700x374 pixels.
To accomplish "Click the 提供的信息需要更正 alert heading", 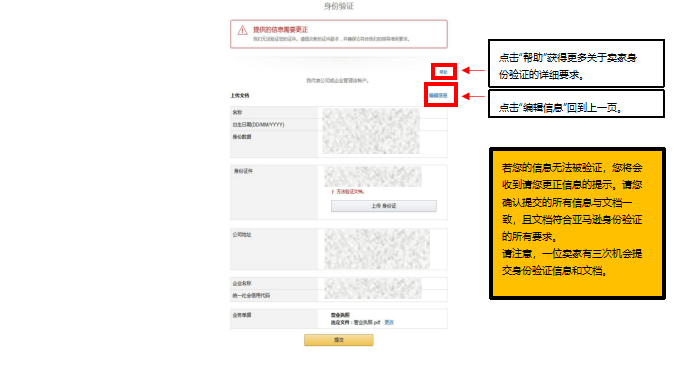I will click(280, 29).
